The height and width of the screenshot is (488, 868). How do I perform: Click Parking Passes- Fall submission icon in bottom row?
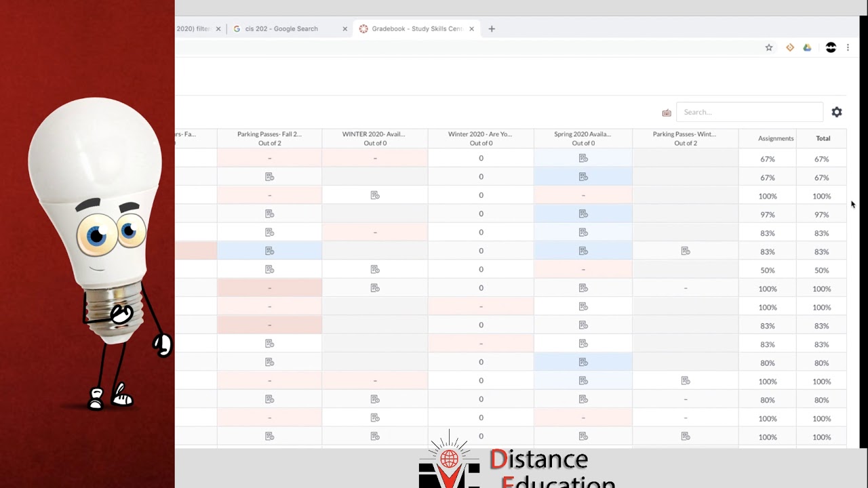point(269,436)
